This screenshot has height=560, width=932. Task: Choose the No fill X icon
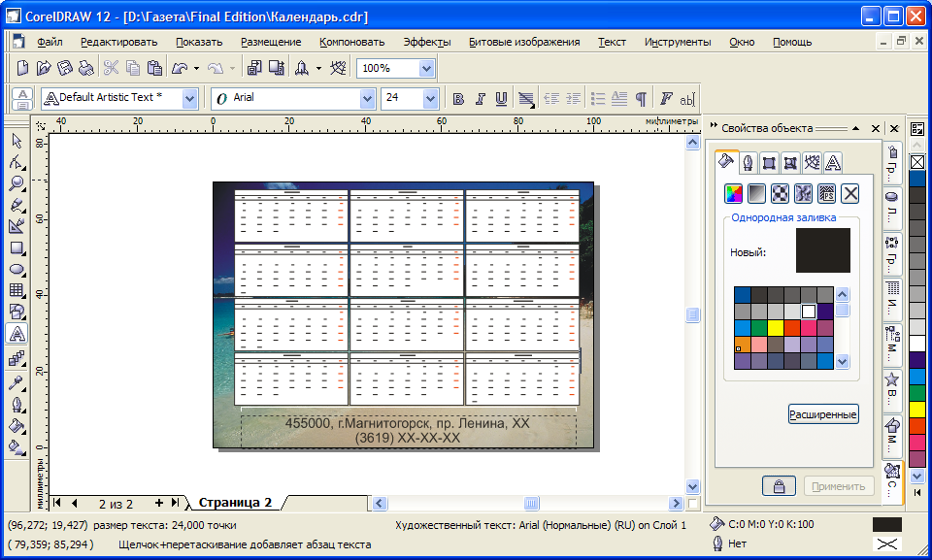point(850,193)
